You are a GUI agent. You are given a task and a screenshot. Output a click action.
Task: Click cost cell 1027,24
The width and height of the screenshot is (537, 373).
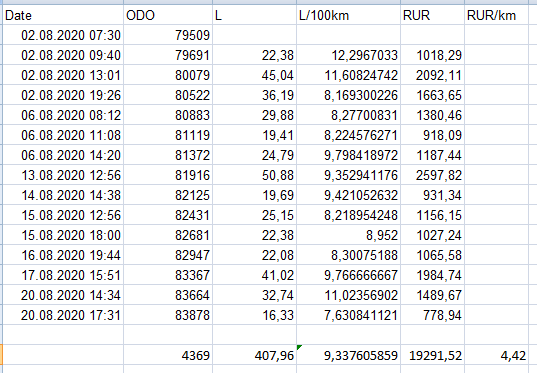(432, 235)
